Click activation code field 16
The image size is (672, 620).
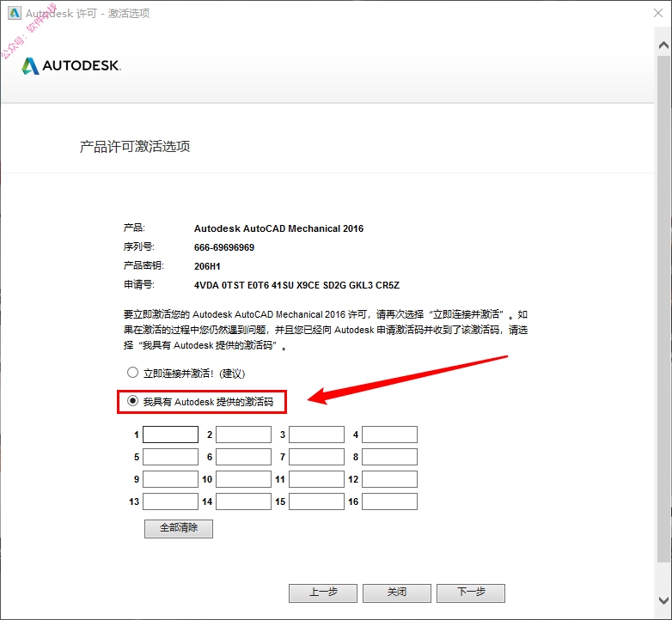tap(389, 501)
